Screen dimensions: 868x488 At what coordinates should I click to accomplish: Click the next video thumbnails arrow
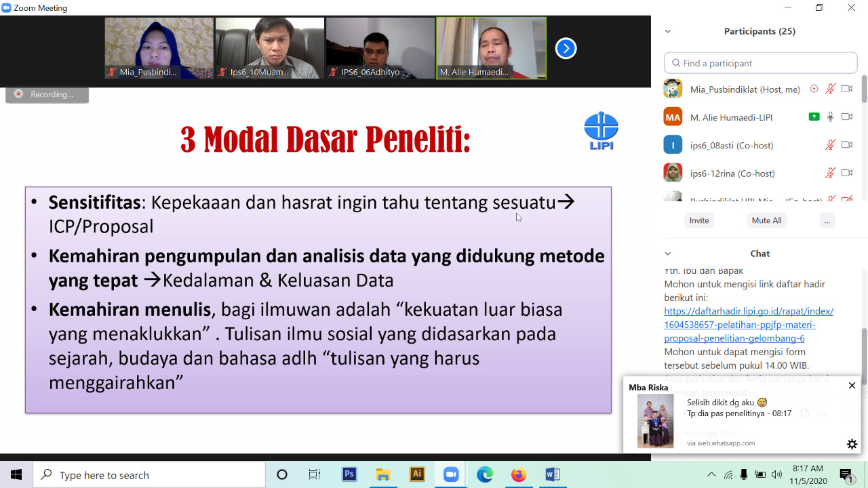coord(566,48)
